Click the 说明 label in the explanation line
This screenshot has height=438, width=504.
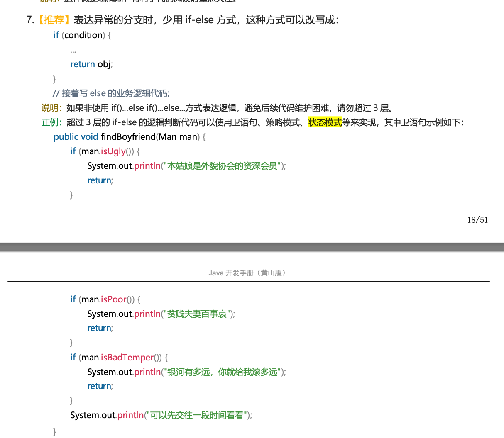[51, 108]
